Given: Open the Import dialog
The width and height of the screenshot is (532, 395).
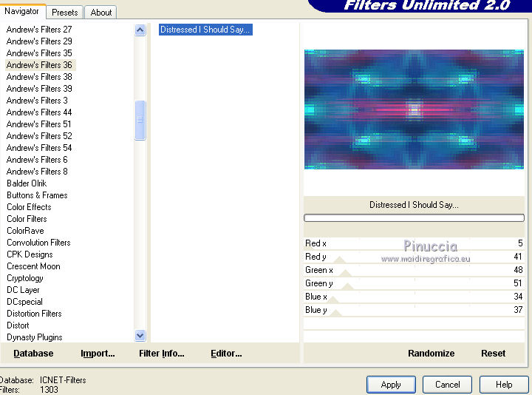Looking at the screenshot, I should click(98, 354).
